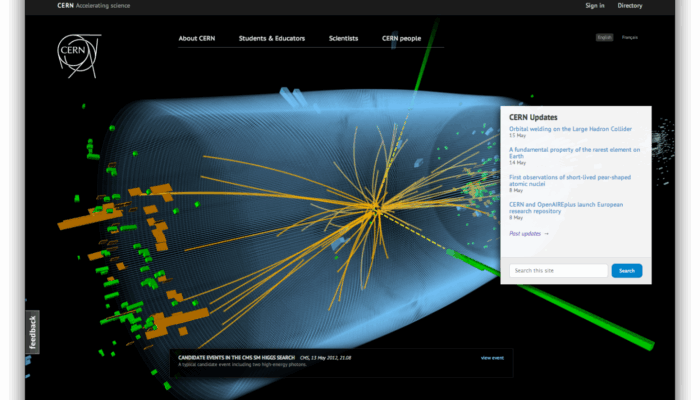Go to CERN people section
The image size is (700, 400).
pos(401,38)
